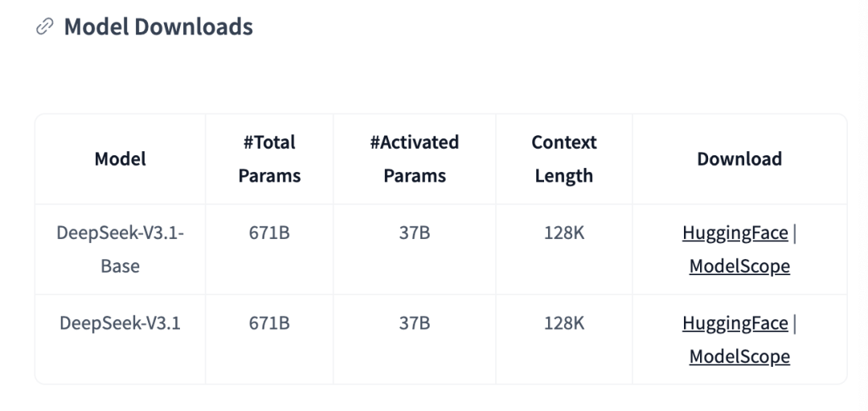Click the #Activated Params column header
This screenshot has height=411, width=868.
coord(415,159)
